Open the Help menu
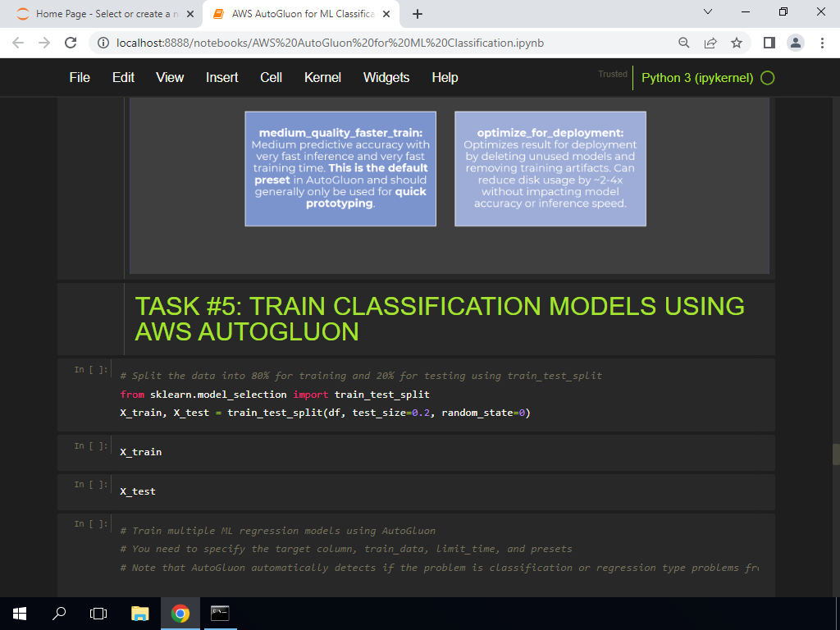The image size is (840, 630). [x=445, y=78]
